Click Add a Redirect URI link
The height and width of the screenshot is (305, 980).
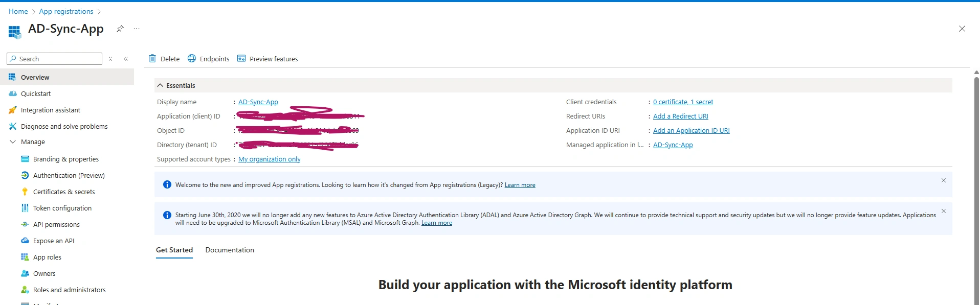pos(681,116)
